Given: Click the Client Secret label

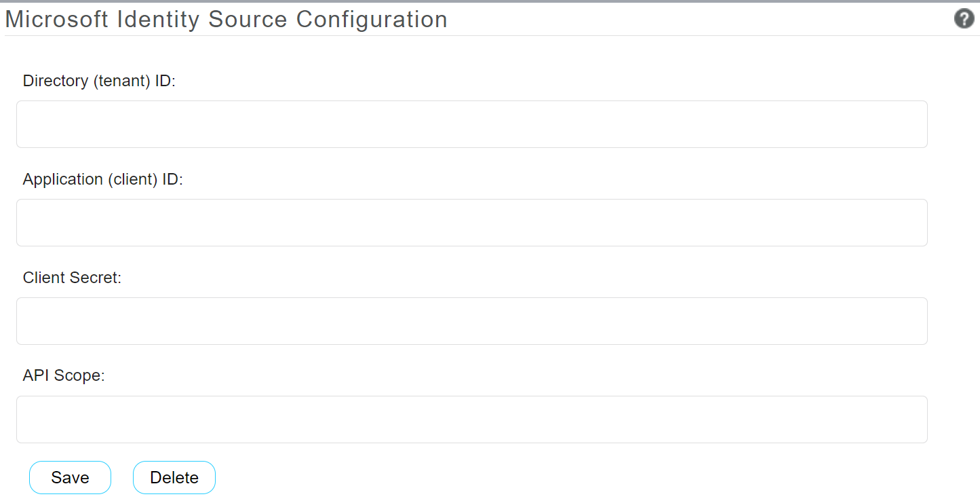Looking at the screenshot, I should pyautogui.click(x=72, y=278).
